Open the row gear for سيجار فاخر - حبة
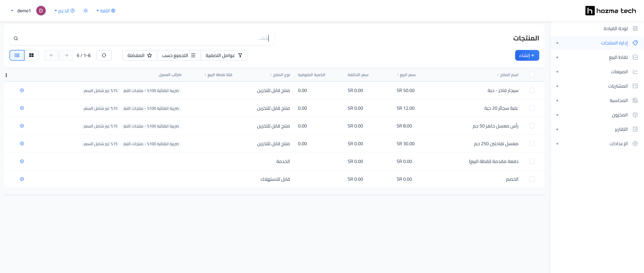The width and height of the screenshot is (644, 273). [22, 90]
